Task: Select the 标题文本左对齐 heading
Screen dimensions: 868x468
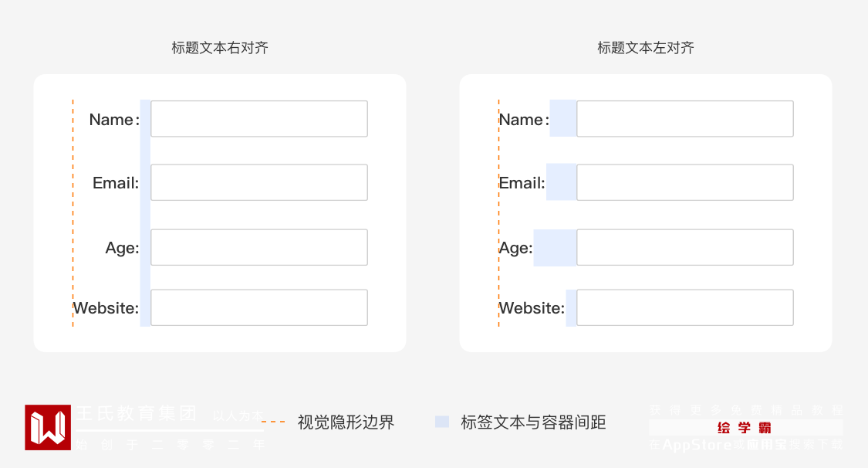Action: (646, 48)
